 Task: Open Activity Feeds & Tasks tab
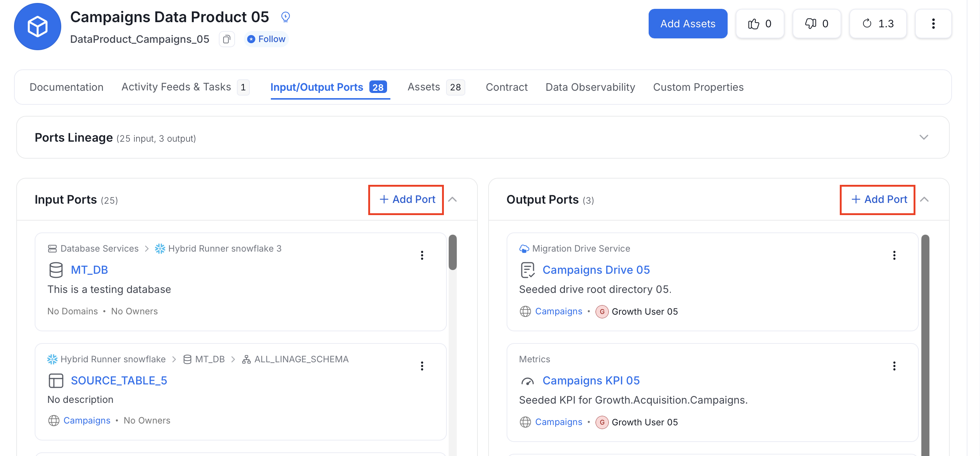(185, 87)
